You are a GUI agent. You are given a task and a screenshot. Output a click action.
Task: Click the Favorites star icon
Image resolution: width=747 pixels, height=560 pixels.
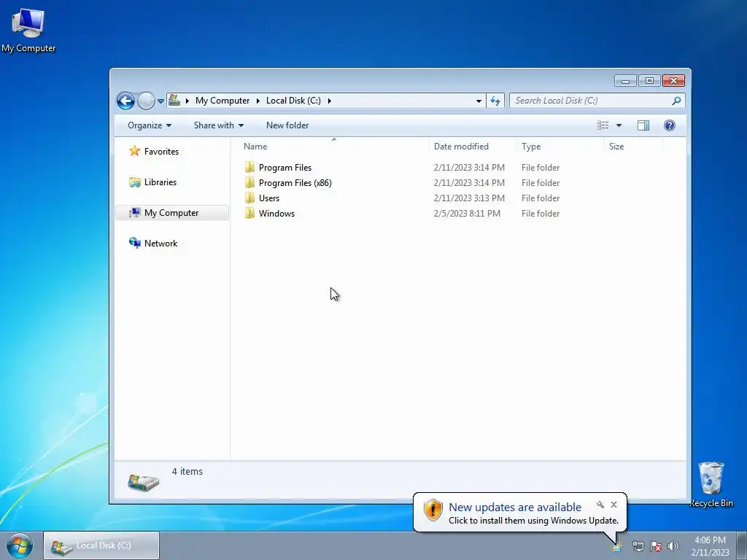click(x=135, y=151)
